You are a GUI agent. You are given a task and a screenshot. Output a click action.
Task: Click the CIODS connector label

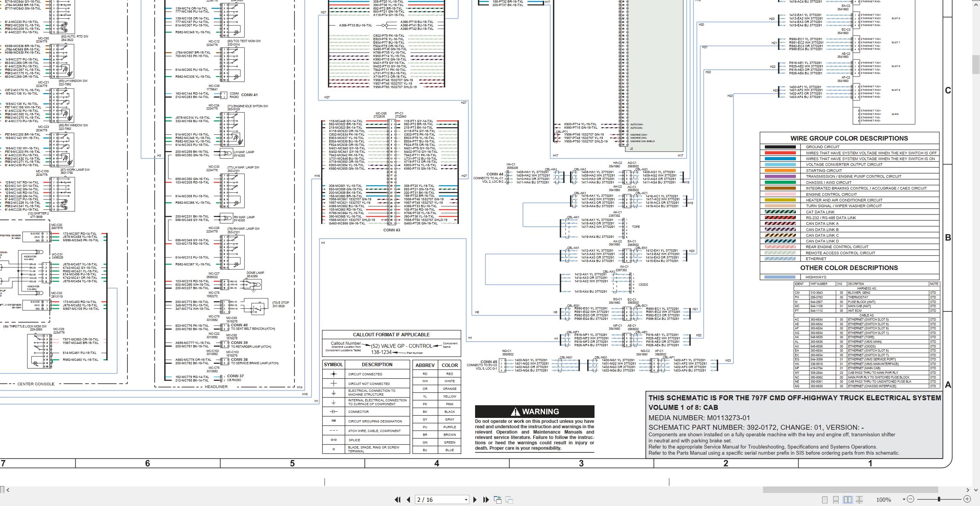643,285
